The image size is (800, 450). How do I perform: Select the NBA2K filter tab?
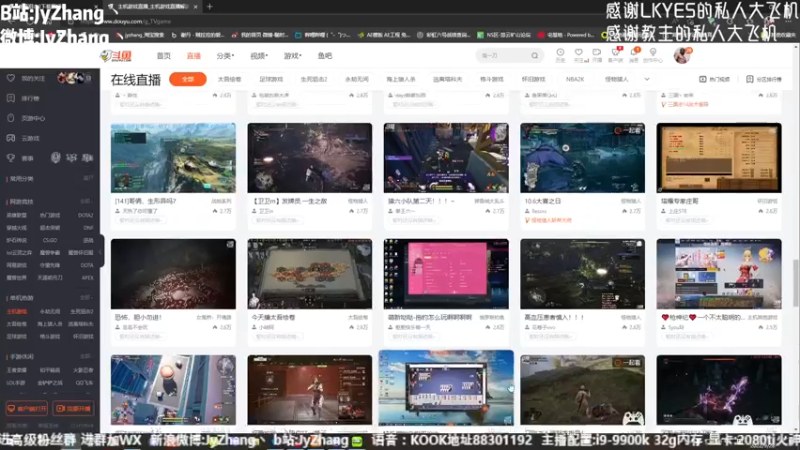575,79
